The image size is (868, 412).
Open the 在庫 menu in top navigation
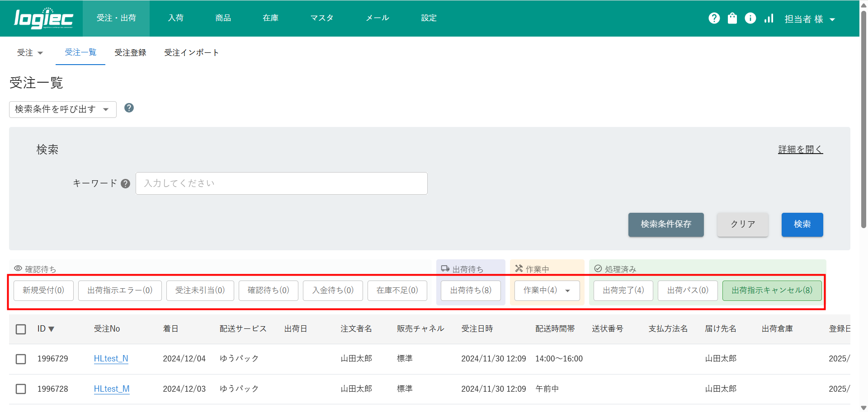pos(270,18)
